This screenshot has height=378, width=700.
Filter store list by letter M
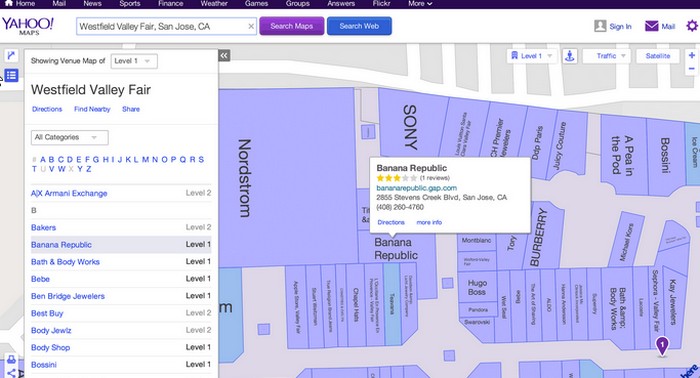pos(145,159)
